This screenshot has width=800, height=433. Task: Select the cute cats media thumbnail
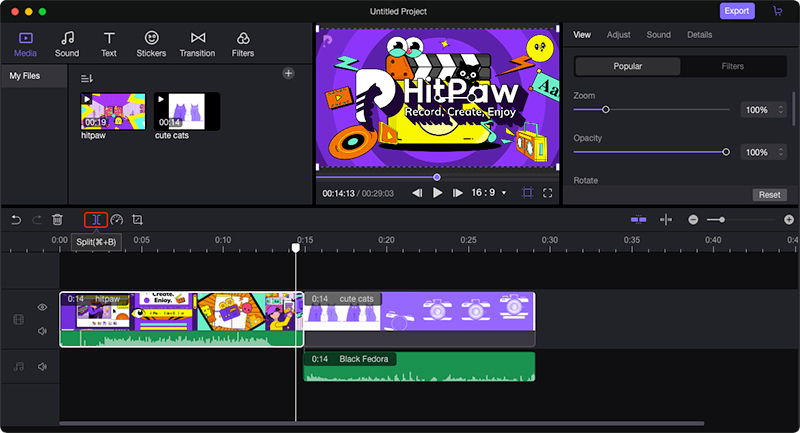point(187,111)
